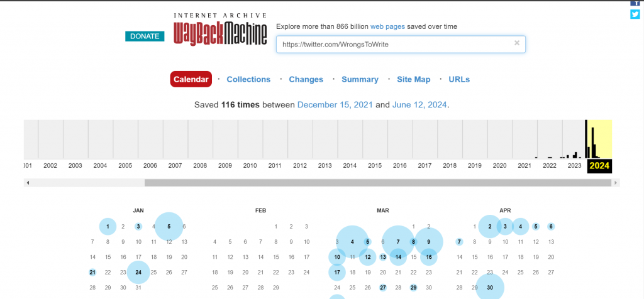The width and height of the screenshot is (644, 299).
Task: Switch to the Collections tab
Action: 248,80
